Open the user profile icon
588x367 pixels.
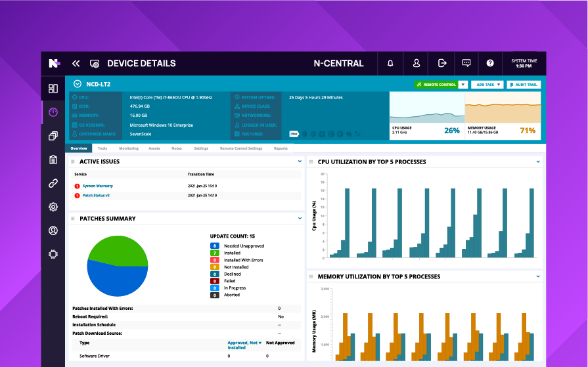pyautogui.click(x=417, y=63)
